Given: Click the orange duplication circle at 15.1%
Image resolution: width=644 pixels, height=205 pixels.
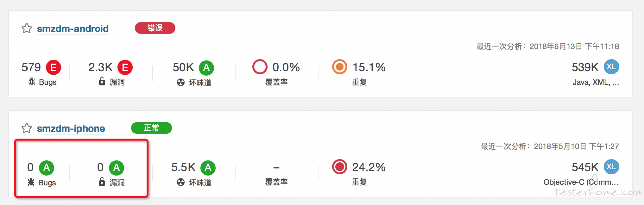Looking at the screenshot, I should (x=340, y=67).
